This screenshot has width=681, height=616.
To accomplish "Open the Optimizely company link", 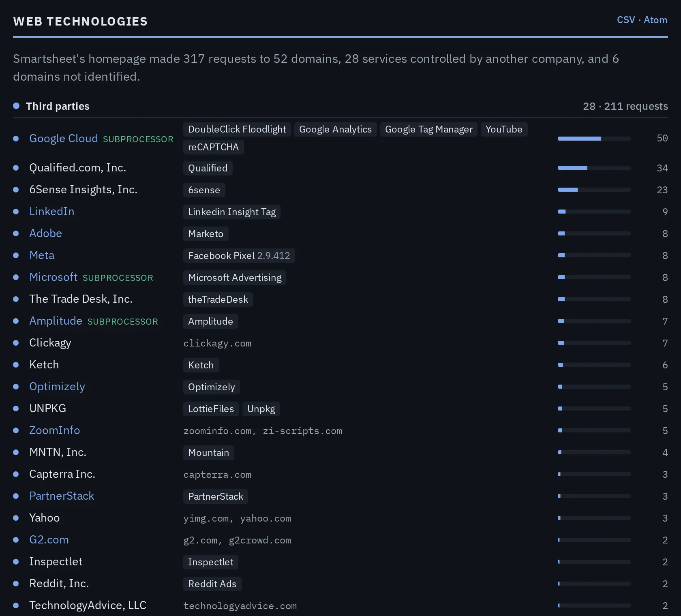I will [x=57, y=387].
